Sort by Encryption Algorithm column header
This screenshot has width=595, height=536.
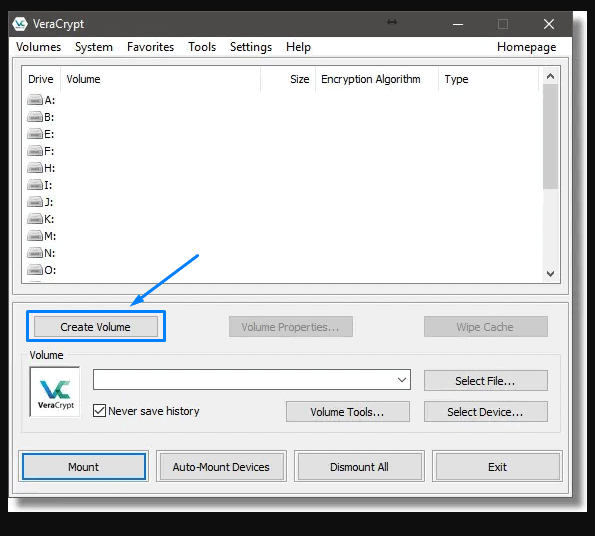coord(377,79)
